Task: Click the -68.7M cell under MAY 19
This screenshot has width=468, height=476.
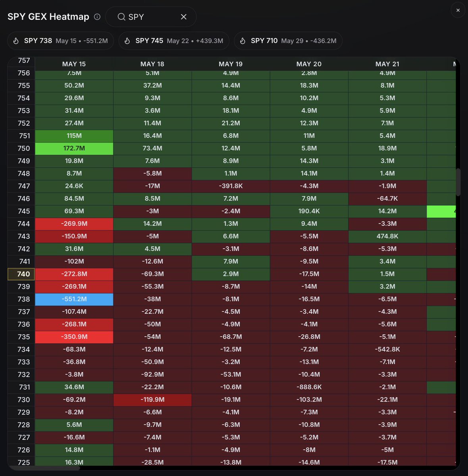Action: [231, 337]
